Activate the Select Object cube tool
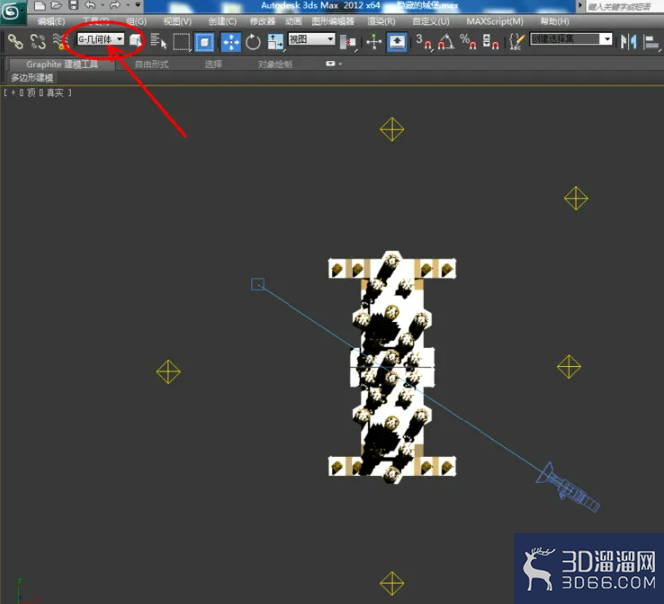This screenshot has width=664, height=604. (136, 41)
